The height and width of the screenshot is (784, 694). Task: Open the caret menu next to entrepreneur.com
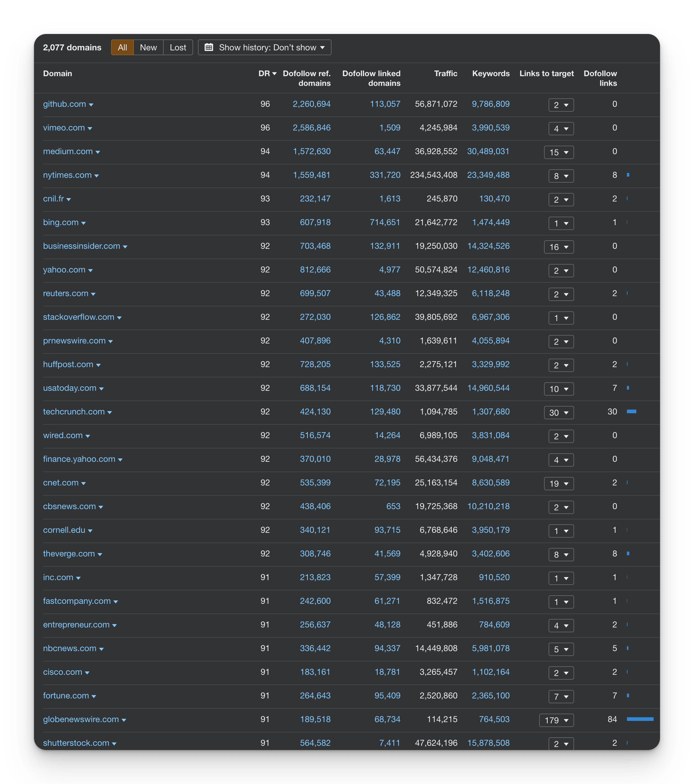114,626
